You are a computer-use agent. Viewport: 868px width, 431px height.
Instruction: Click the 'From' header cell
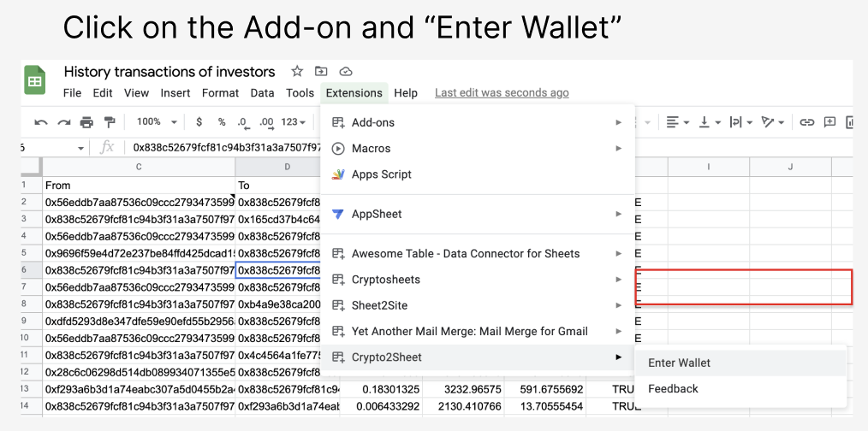(x=139, y=185)
